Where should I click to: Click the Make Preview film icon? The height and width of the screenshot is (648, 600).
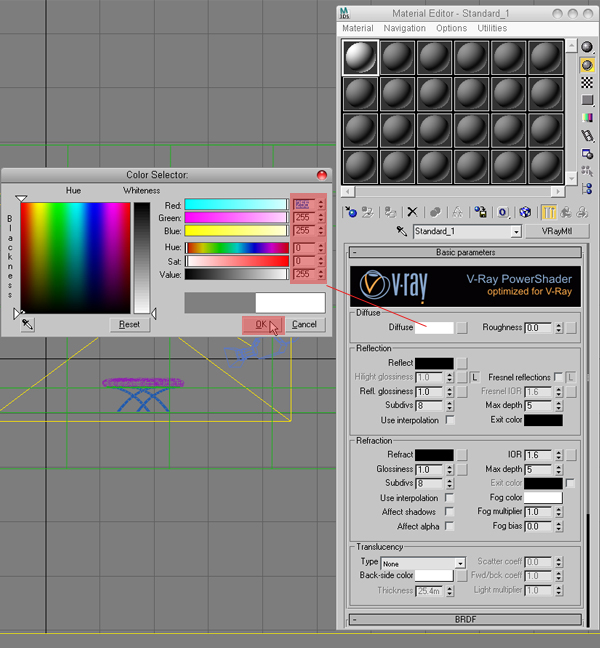click(x=587, y=136)
